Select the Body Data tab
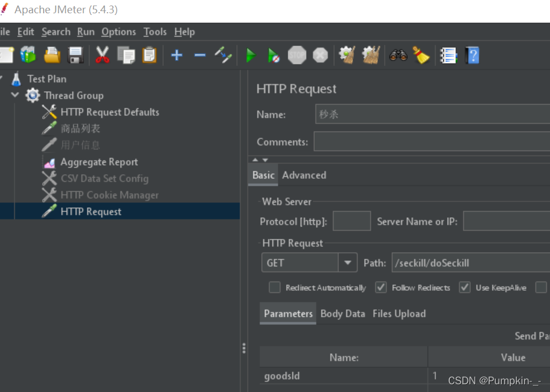The image size is (550, 392). pos(343,313)
